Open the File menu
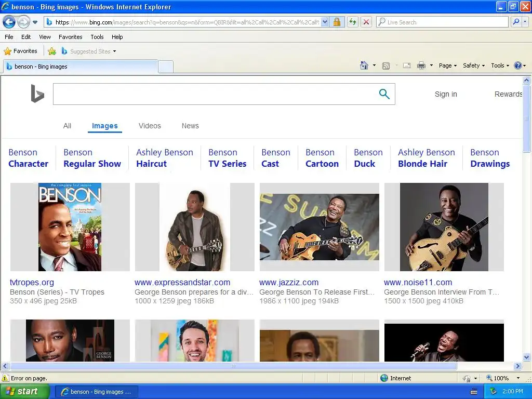The height and width of the screenshot is (399, 532). click(9, 37)
